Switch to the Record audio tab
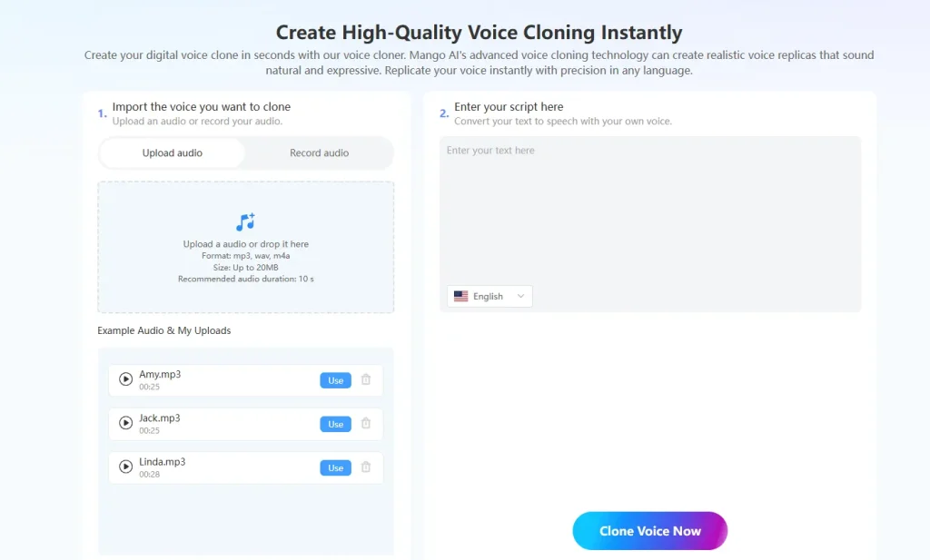 [320, 152]
